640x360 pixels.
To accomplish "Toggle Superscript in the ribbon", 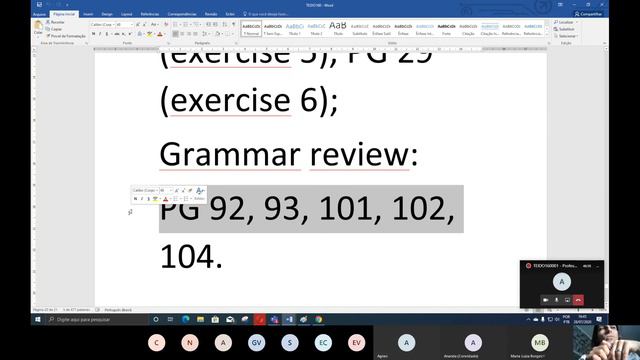I will tap(130, 34).
